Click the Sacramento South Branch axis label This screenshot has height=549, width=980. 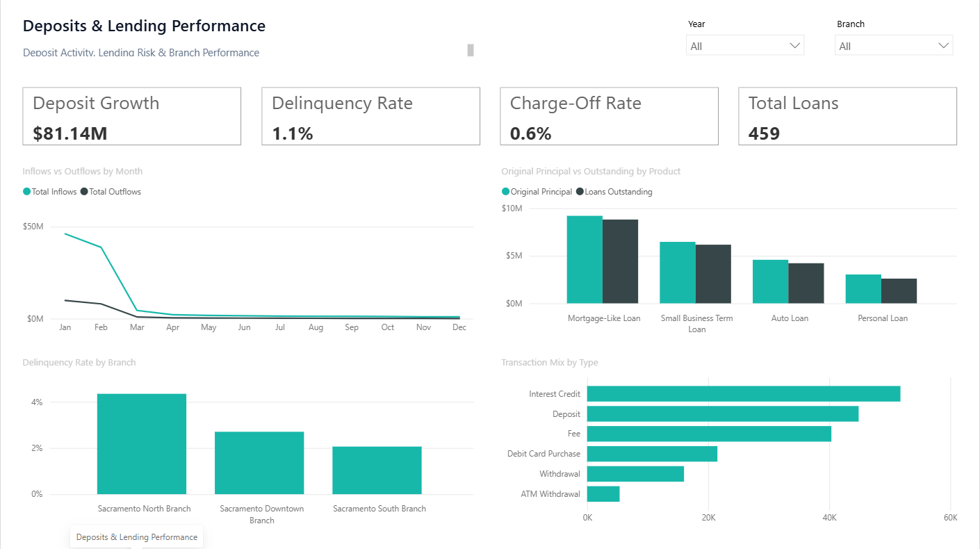tap(379, 509)
